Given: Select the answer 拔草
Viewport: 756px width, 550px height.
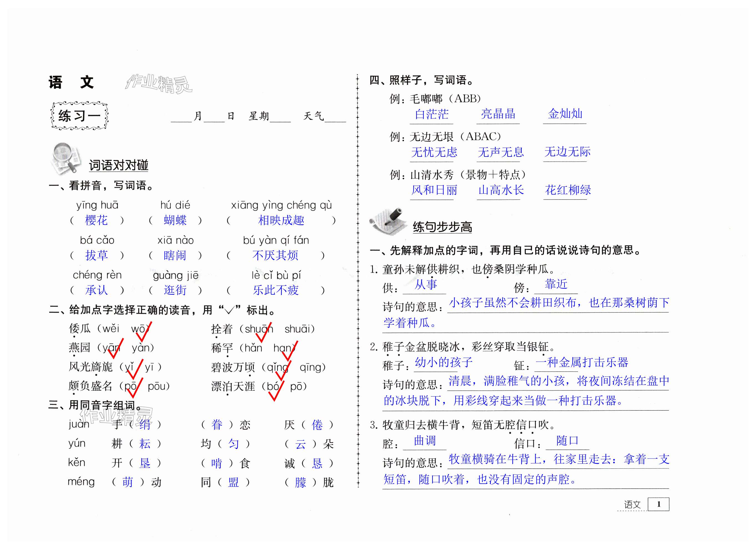Looking at the screenshot, I should (x=96, y=256).
